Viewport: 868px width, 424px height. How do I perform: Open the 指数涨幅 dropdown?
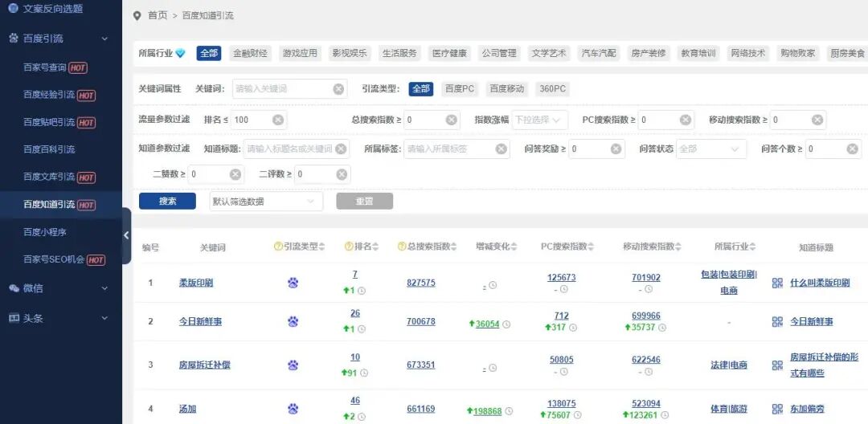click(x=540, y=120)
